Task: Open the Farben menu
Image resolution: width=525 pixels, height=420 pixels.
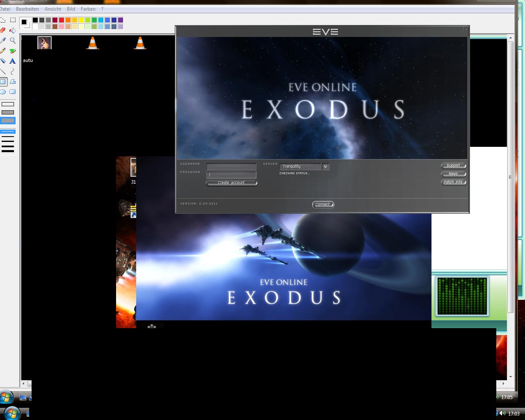Action: 88,9
